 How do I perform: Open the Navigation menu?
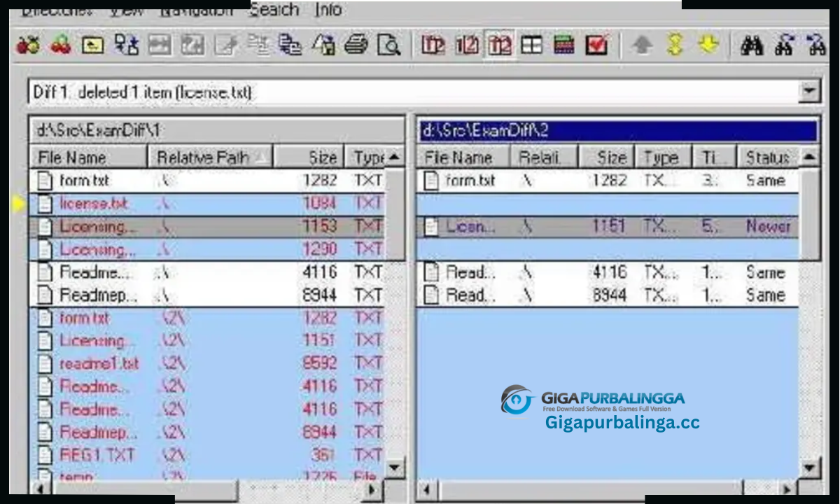196,10
